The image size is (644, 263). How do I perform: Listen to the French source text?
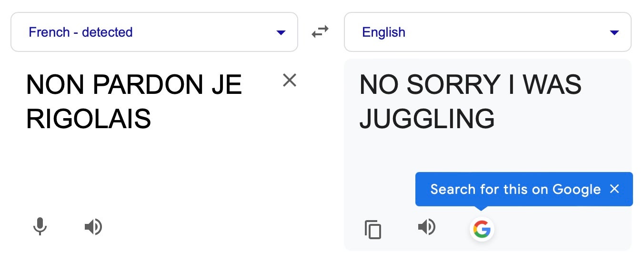(93, 227)
